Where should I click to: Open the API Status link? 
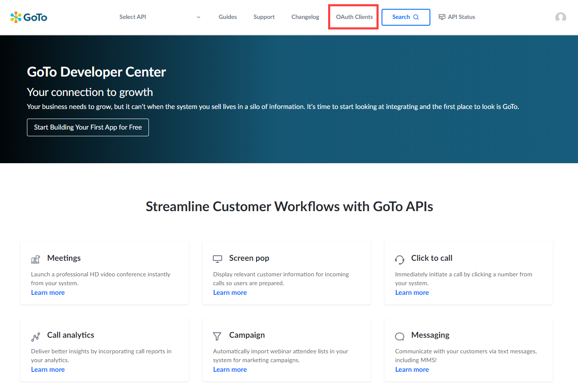tap(457, 17)
